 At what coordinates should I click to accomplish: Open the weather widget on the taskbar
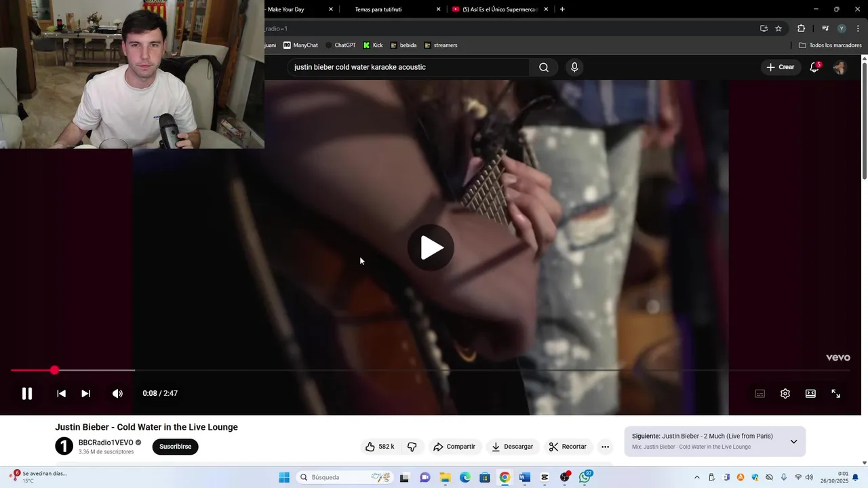(x=38, y=477)
